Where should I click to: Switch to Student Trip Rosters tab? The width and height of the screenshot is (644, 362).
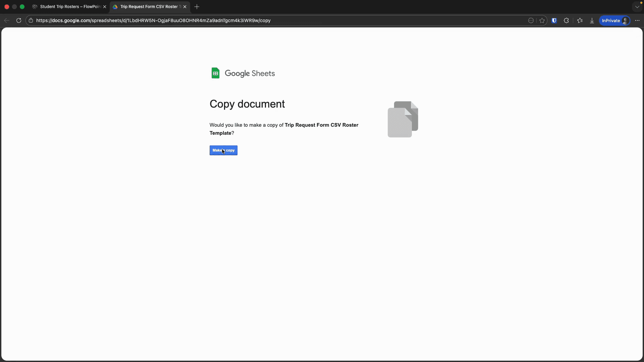pyautogui.click(x=69, y=7)
